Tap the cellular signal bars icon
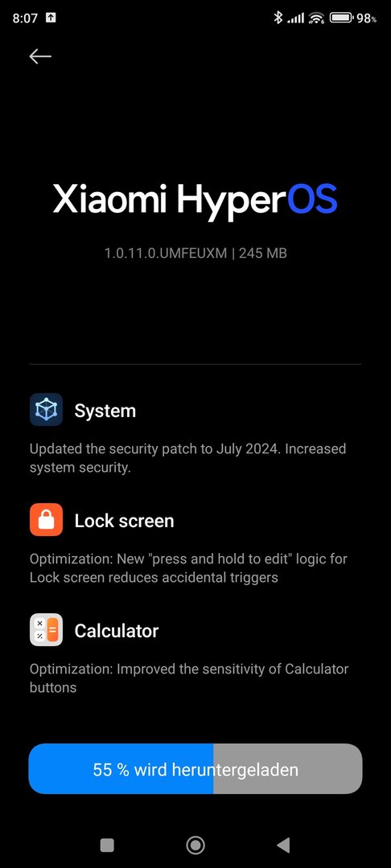 [x=296, y=18]
